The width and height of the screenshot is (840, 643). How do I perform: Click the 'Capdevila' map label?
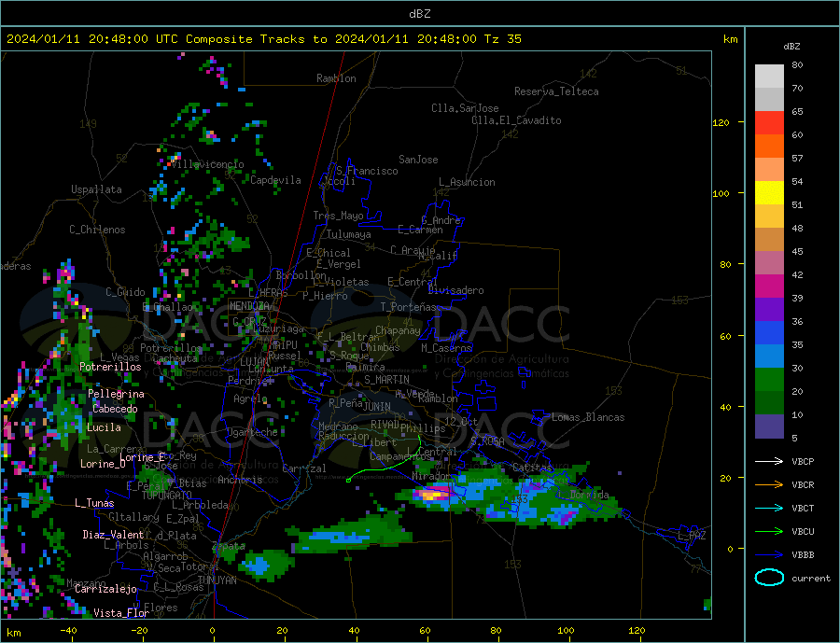[275, 180]
